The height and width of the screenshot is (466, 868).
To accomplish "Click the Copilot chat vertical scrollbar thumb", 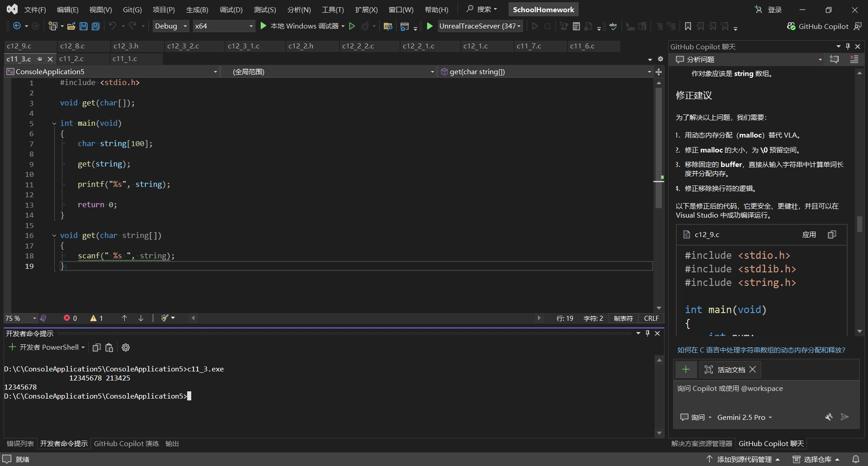I will tap(859, 224).
